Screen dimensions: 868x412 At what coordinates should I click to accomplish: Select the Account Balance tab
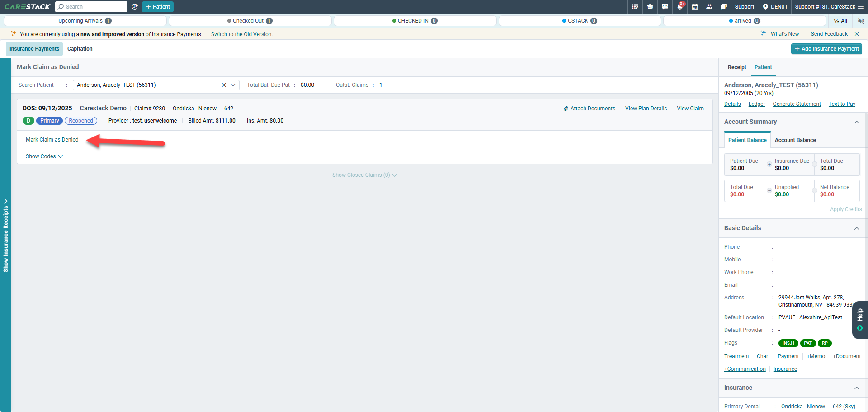(795, 140)
